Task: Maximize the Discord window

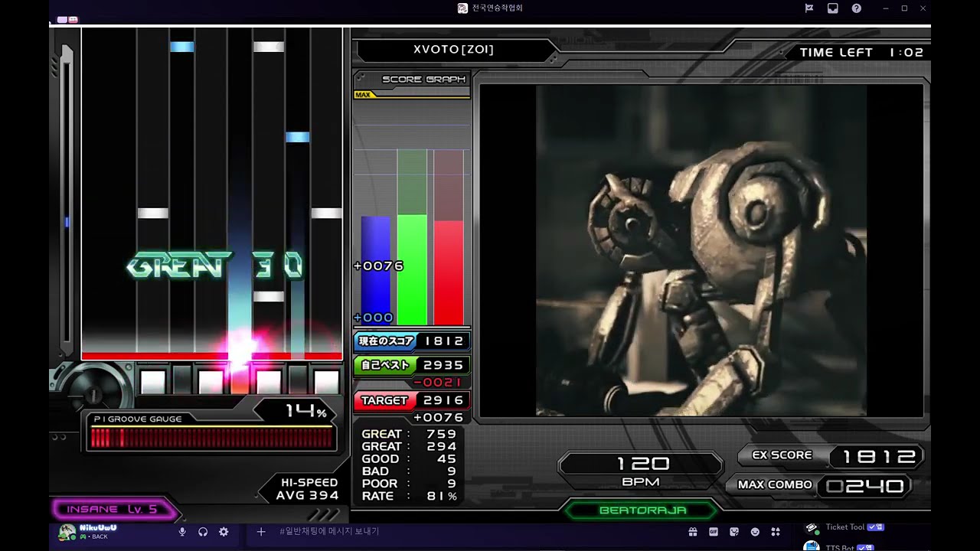Action: 904,8
